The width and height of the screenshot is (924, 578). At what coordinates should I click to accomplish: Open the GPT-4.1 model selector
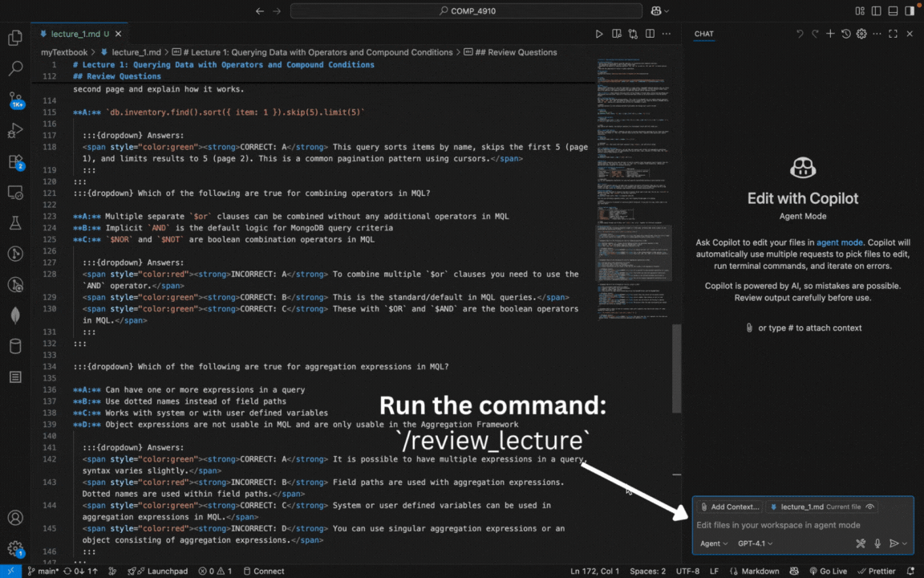click(x=754, y=543)
